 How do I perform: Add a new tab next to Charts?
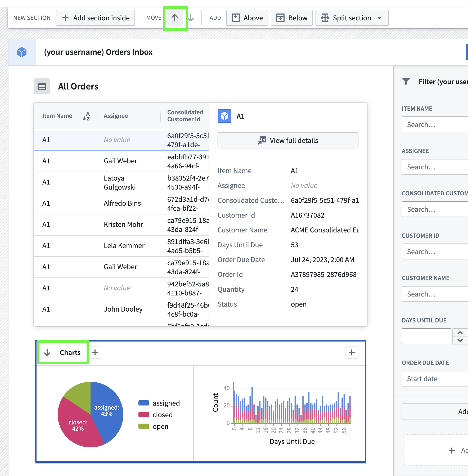pyautogui.click(x=95, y=352)
